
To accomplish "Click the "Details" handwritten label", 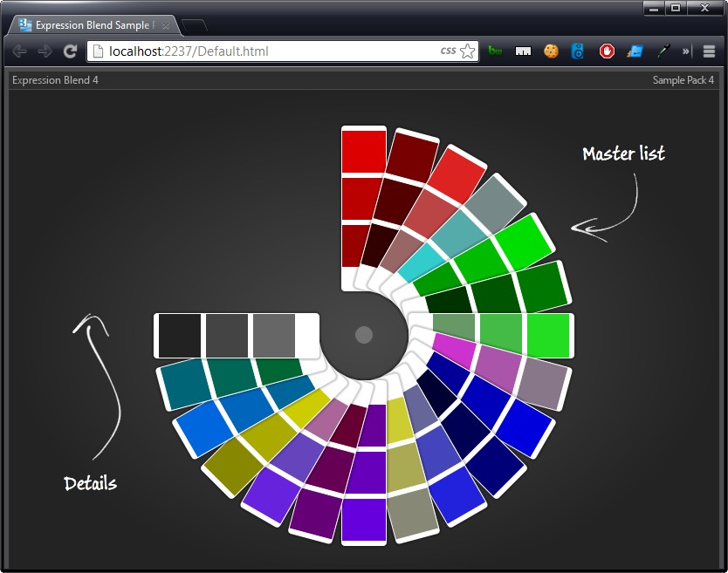I will [91, 483].
